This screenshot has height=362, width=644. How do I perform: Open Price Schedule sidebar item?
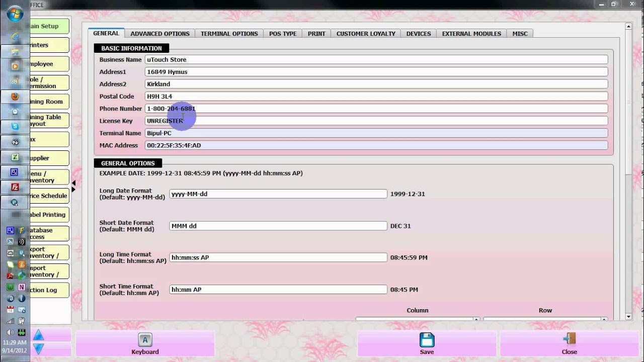[x=49, y=196]
